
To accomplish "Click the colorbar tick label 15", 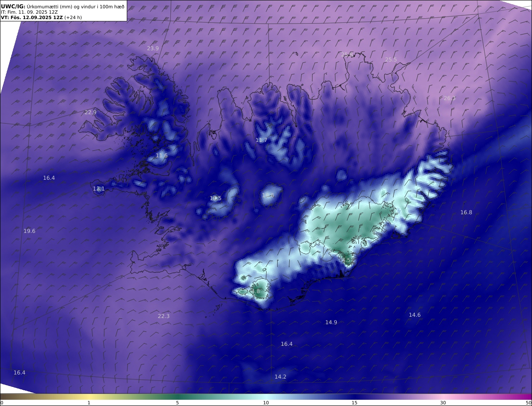I will [x=355, y=403].
